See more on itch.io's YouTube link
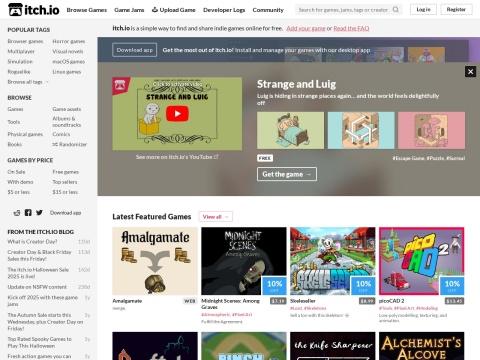 pyautogui.click(x=177, y=157)
